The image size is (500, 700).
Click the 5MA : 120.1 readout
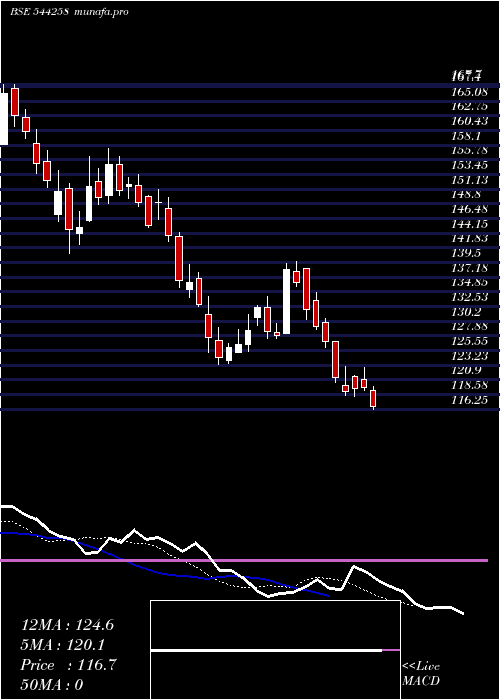[63, 645]
